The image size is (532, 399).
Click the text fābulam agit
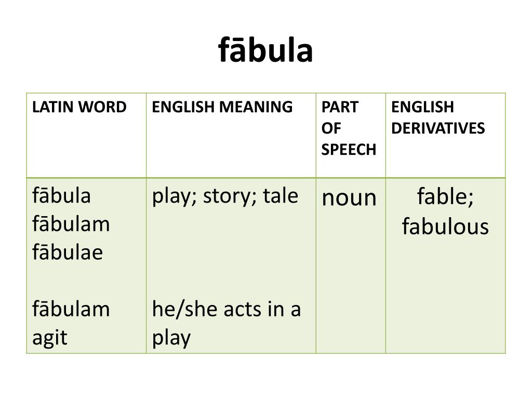(71, 323)
